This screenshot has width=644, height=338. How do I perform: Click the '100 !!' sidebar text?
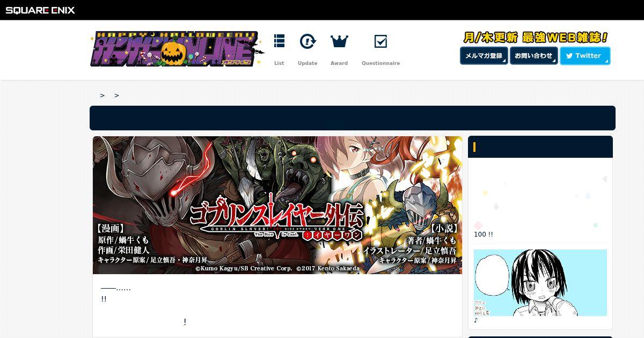tap(484, 234)
